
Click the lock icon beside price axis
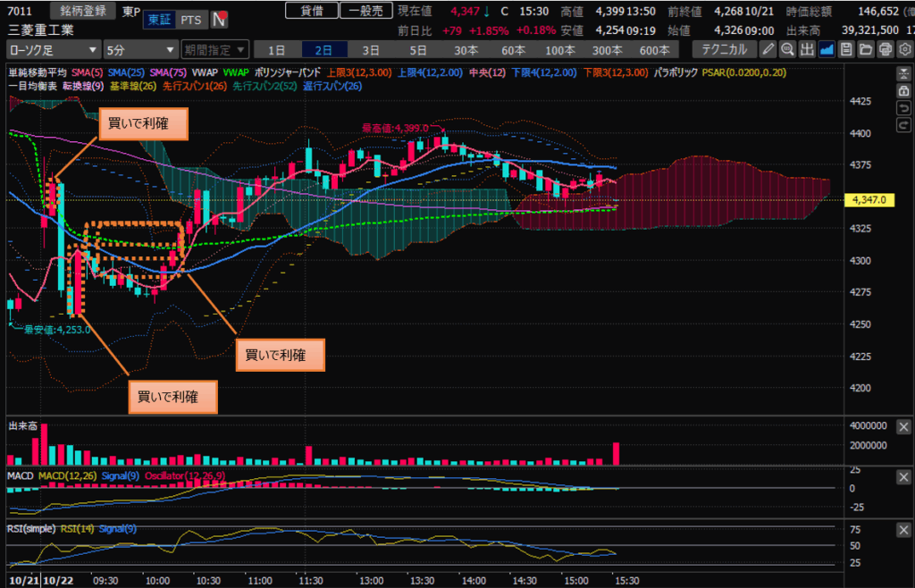[904, 92]
